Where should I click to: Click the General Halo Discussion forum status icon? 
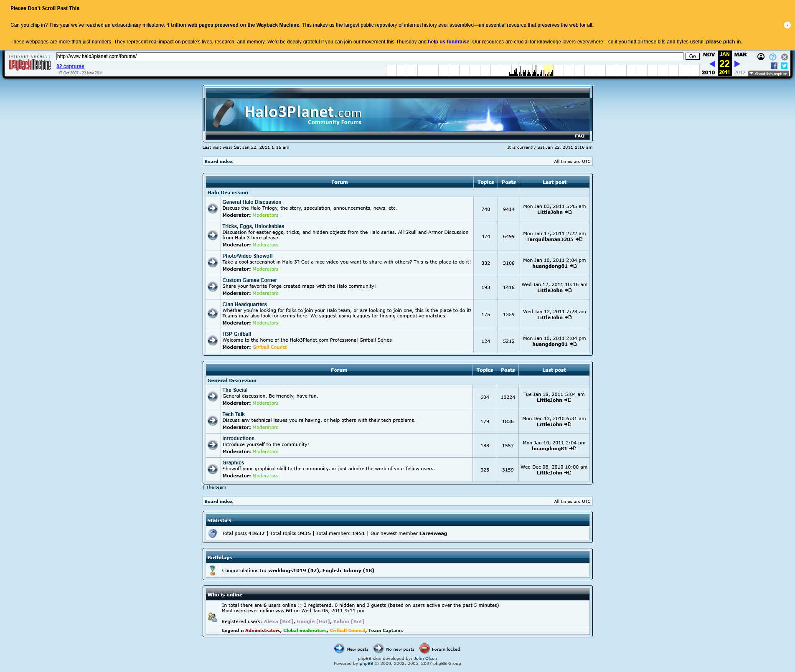click(x=213, y=208)
